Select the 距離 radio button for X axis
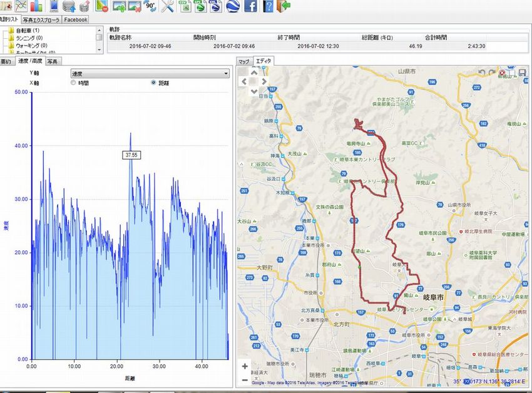 pyautogui.click(x=154, y=83)
